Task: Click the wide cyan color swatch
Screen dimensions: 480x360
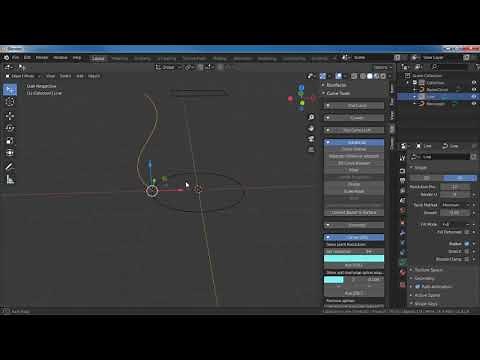Action: [x=354, y=258]
